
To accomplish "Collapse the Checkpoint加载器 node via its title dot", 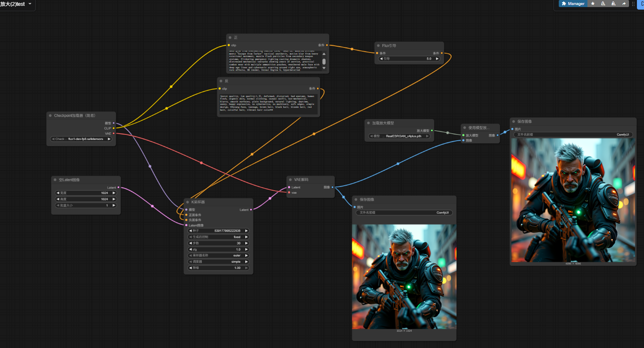I will click(x=50, y=116).
